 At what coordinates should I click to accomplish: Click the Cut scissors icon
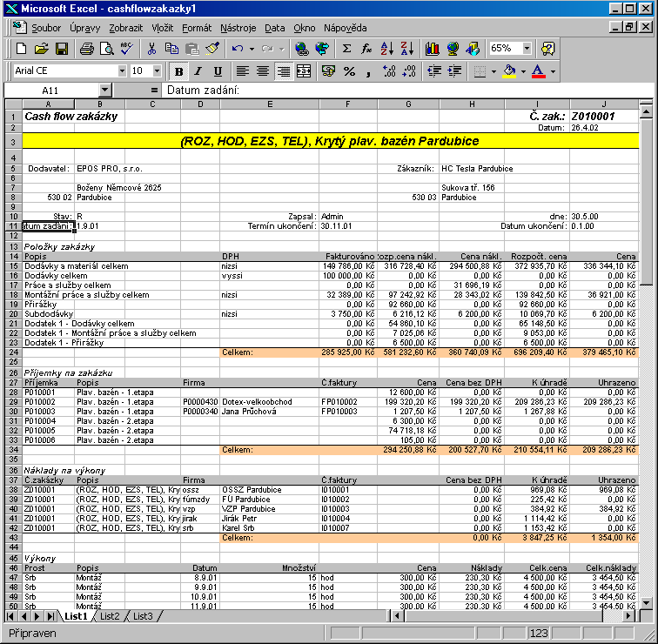pyautogui.click(x=151, y=49)
